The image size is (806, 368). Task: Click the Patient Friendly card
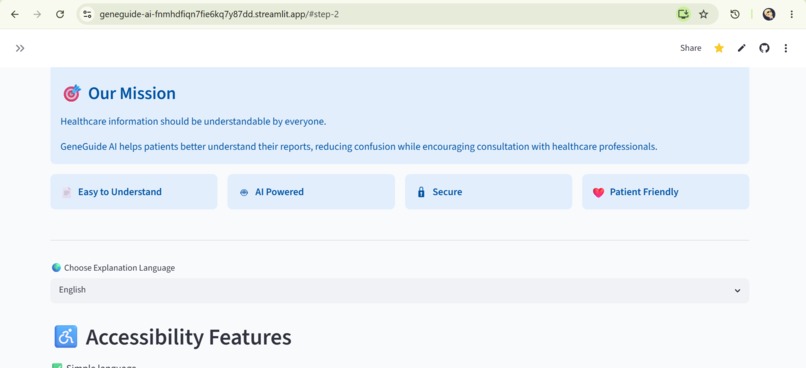tap(665, 192)
